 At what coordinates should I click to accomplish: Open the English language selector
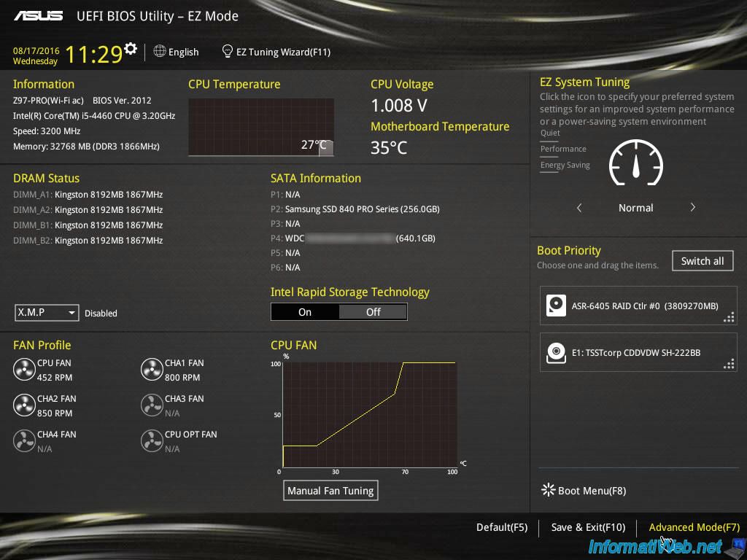[177, 52]
